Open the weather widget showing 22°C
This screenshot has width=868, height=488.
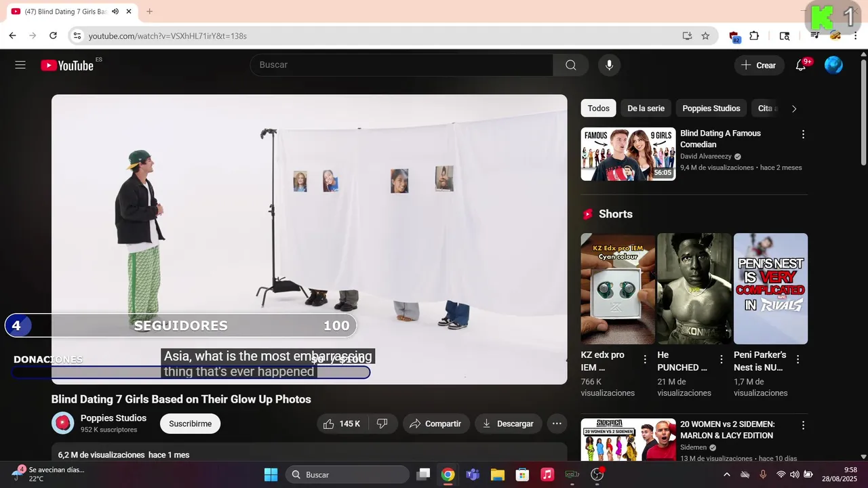[47, 474]
